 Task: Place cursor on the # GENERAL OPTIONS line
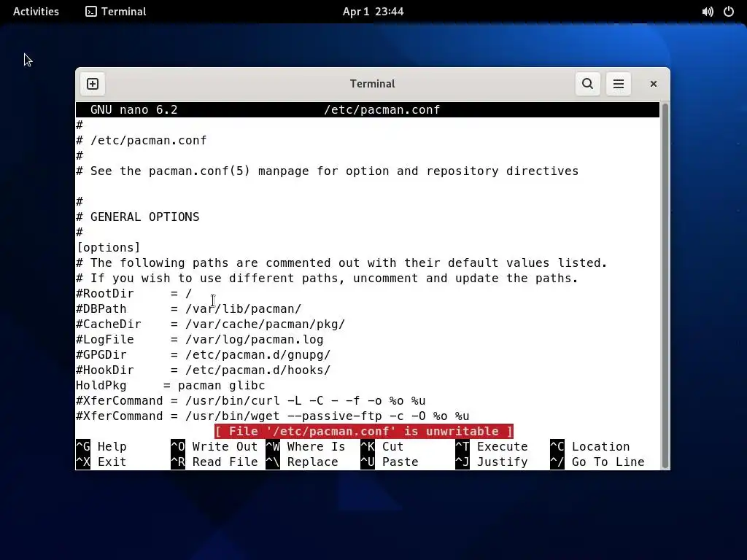(138, 217)
